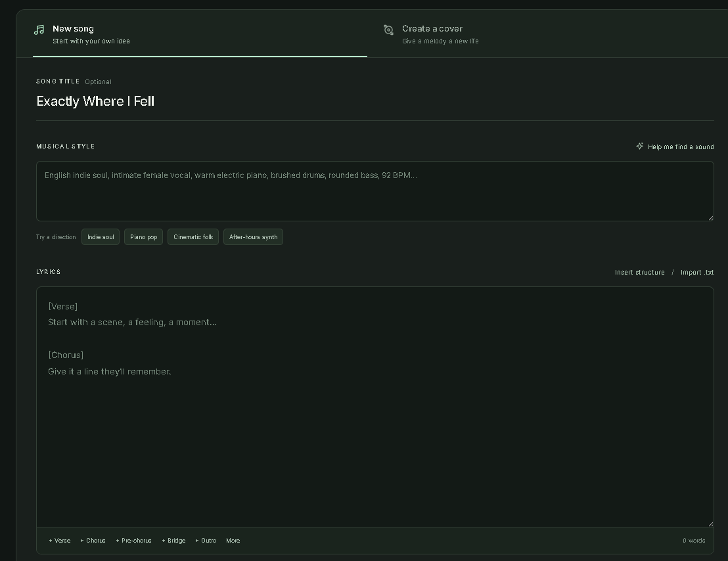
Task: Choose the Piano pop direction chip
Action: point(143,237)
